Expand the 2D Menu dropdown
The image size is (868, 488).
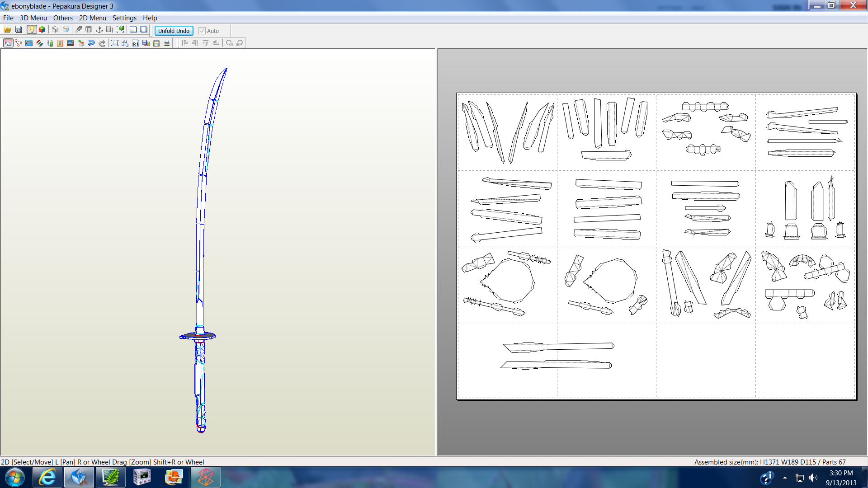(x=92, y=18)
